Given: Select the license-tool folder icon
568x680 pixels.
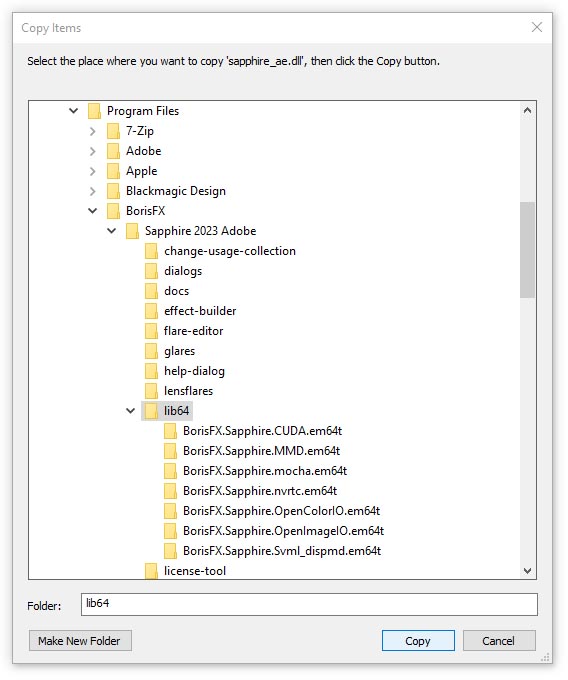Looking at the screenshot, I should 151,571.
